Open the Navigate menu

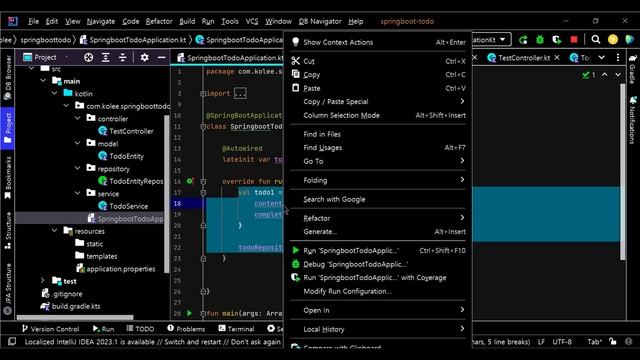(x=101, y=21)
